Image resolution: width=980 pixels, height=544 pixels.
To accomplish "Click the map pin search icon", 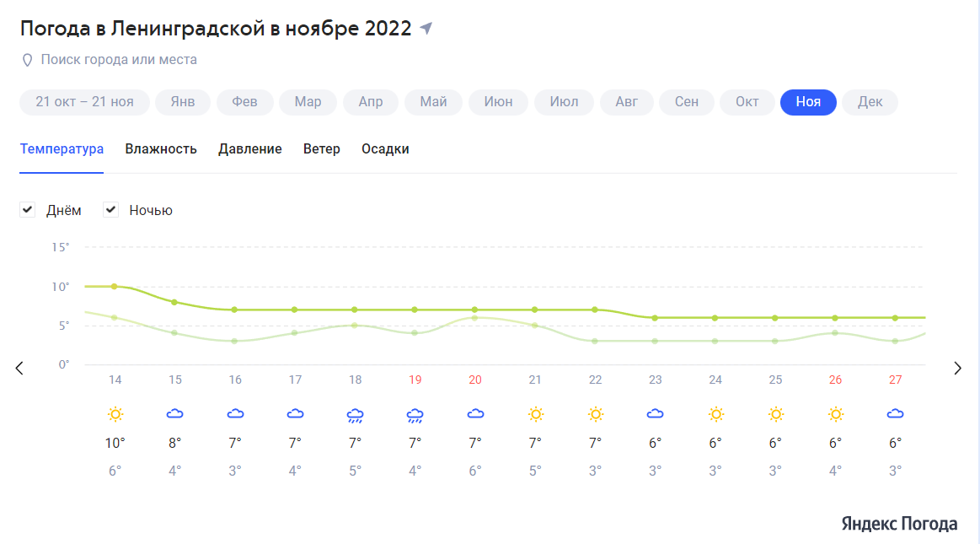I will click(x=27, y=60).
